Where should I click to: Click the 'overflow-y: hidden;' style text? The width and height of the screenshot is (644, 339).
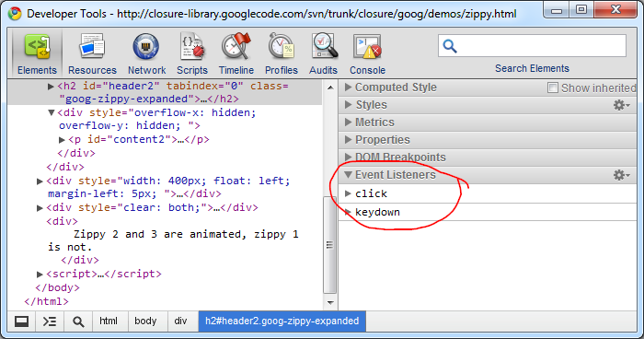[x=120, y=125]
